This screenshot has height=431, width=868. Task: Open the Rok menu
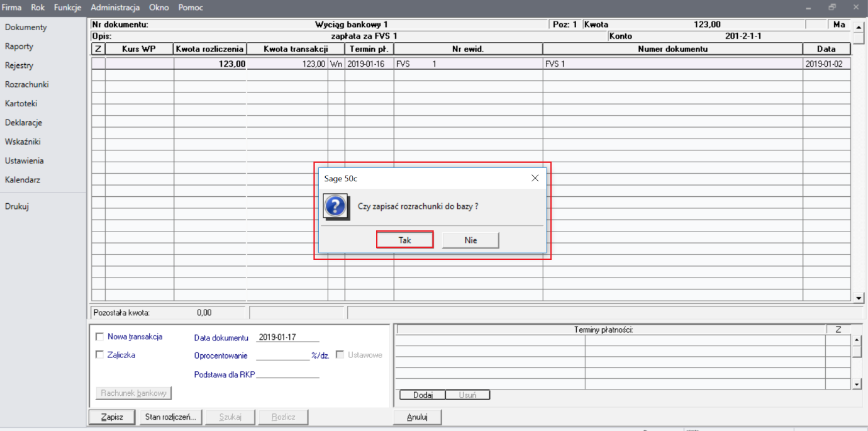tap(38, 8)
